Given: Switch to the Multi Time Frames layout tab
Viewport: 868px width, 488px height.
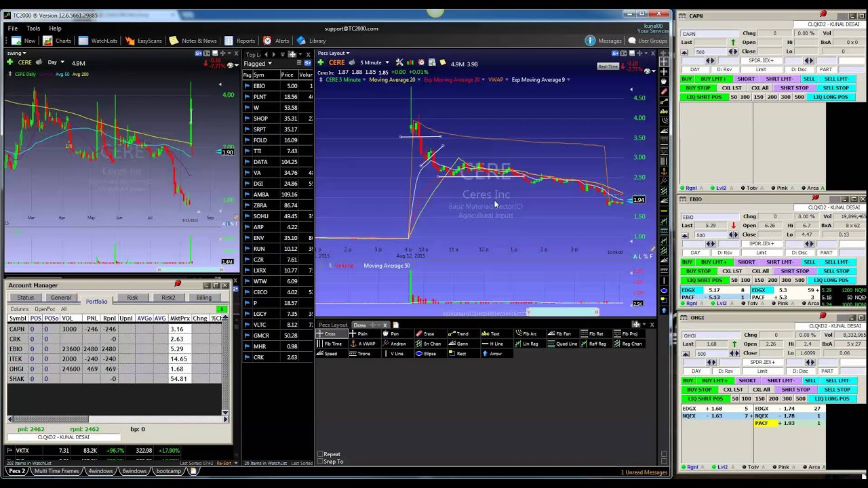Looking at the screenshot, I should pos(56,471).
